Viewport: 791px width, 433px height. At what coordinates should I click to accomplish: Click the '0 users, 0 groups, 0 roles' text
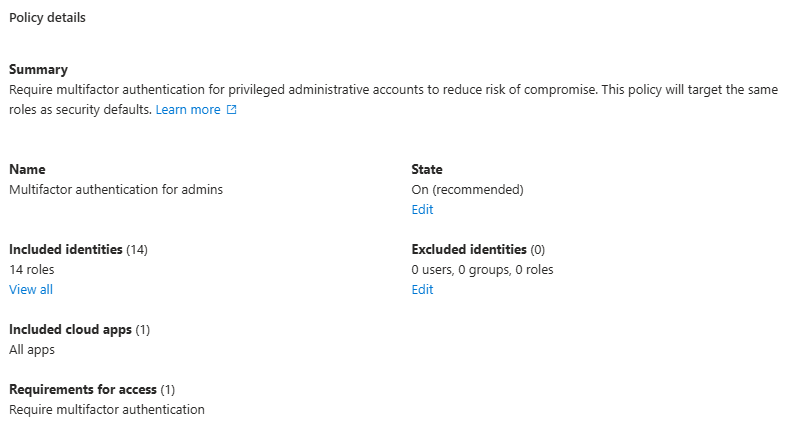pos(482,270)
